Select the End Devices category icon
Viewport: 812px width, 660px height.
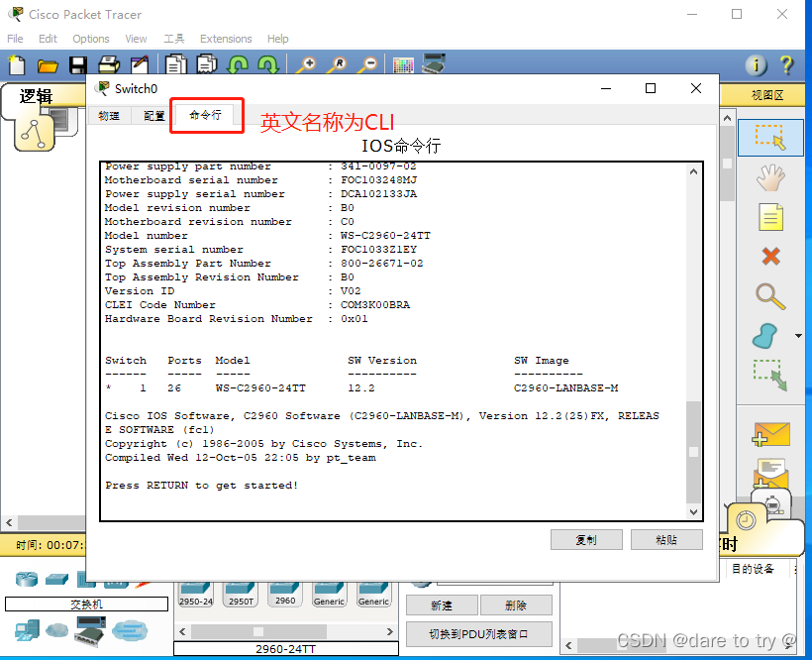pos(27,630)
